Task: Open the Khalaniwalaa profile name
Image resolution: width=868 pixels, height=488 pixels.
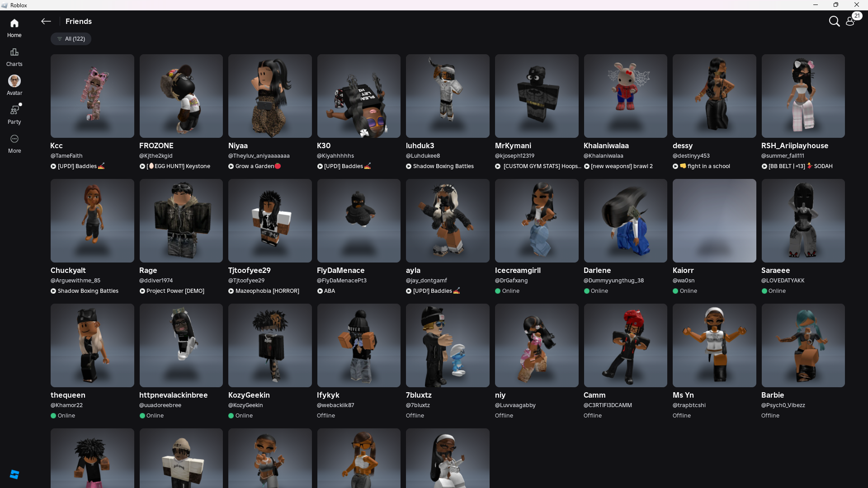Action: [606, 145]
